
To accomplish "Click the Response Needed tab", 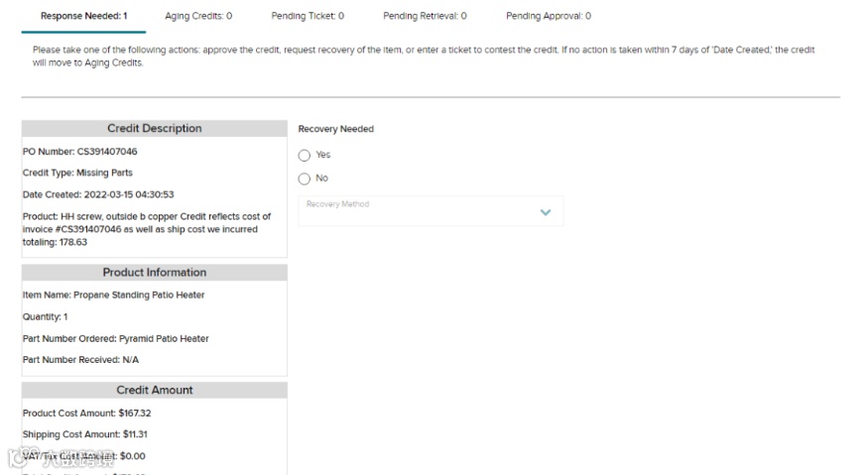I will point(83,16).
